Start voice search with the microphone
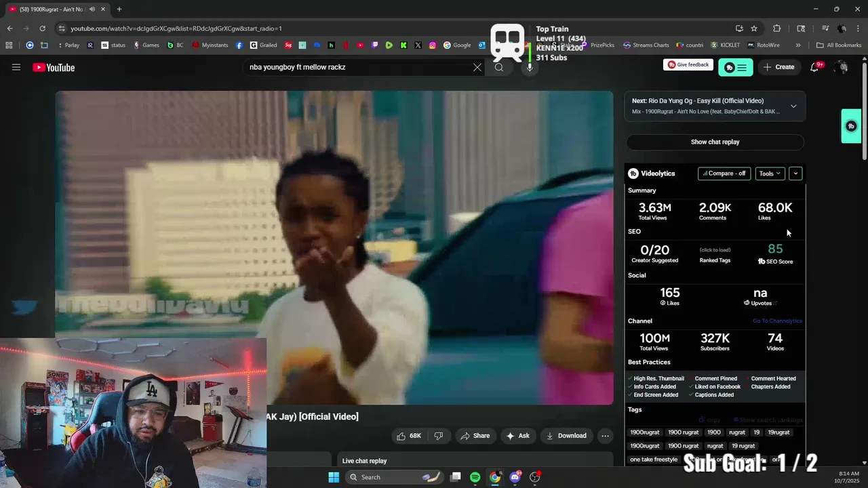The image size is (868, 488). tap(530, 67)
